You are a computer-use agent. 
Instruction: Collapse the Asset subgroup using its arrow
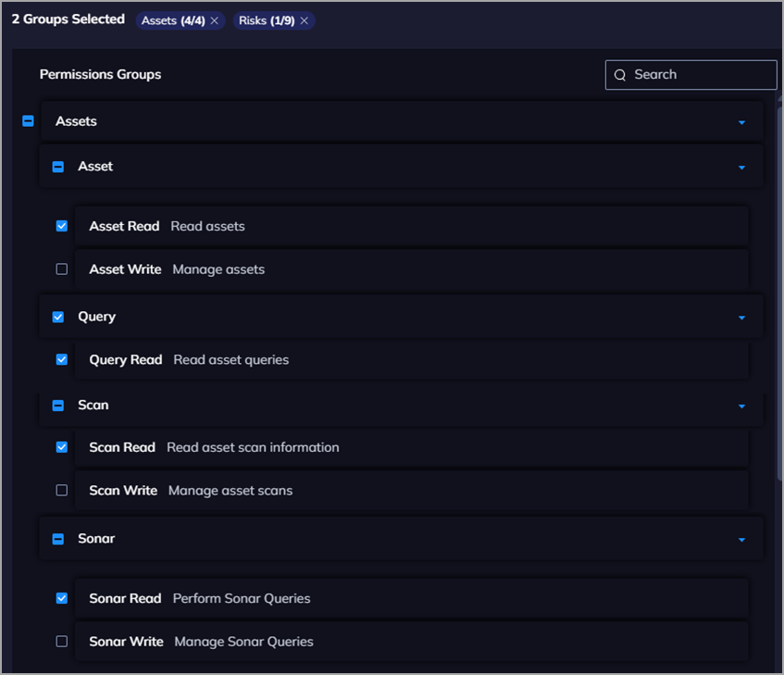click(741, 168)
